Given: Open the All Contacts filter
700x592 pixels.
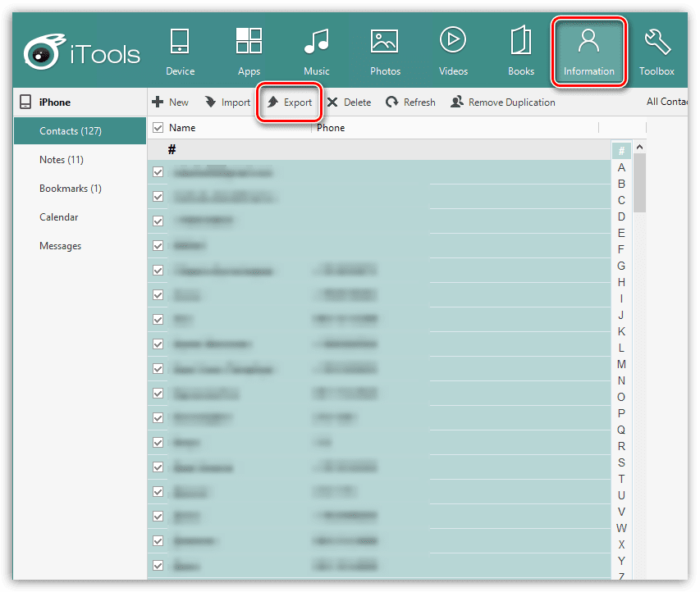Looking at the screenshot, I should point(666,102).
